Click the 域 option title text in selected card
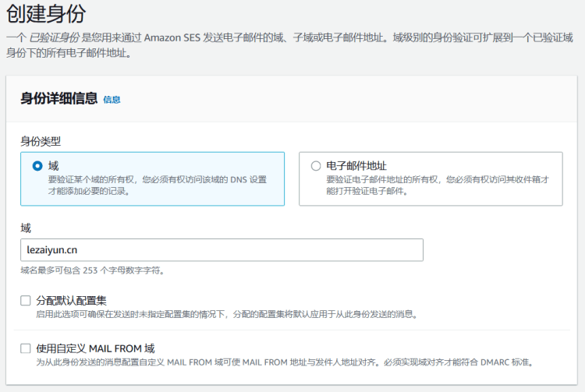Image resolution: width=585 pixels, height=392 pixels. (53, 165)
